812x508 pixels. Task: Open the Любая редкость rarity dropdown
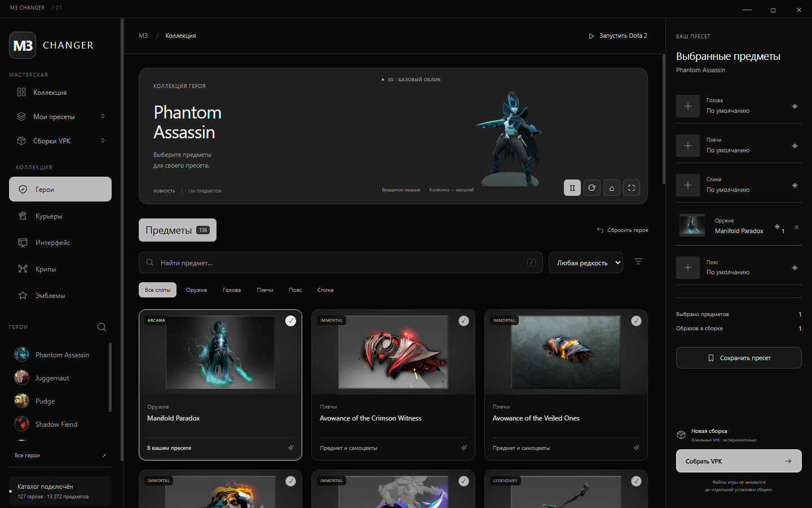(586, 262)
